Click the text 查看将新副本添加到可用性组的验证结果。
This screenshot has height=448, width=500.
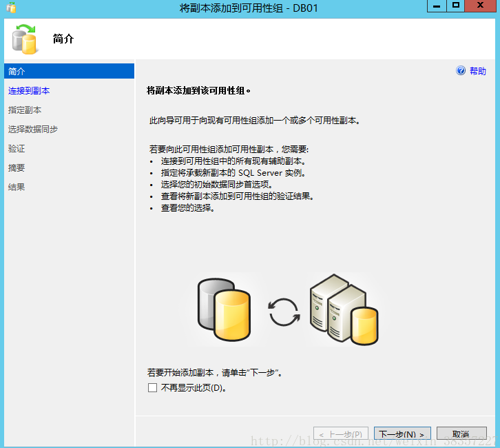(238, 196)
